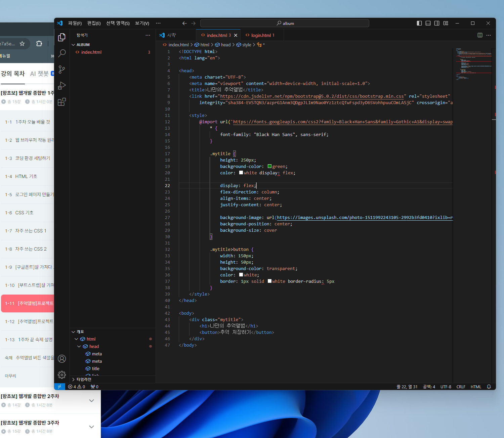Viewport: 504px width, 438px height.
Task: Open the Explorer panel's more actions menu
Action: tap(148, 35)
